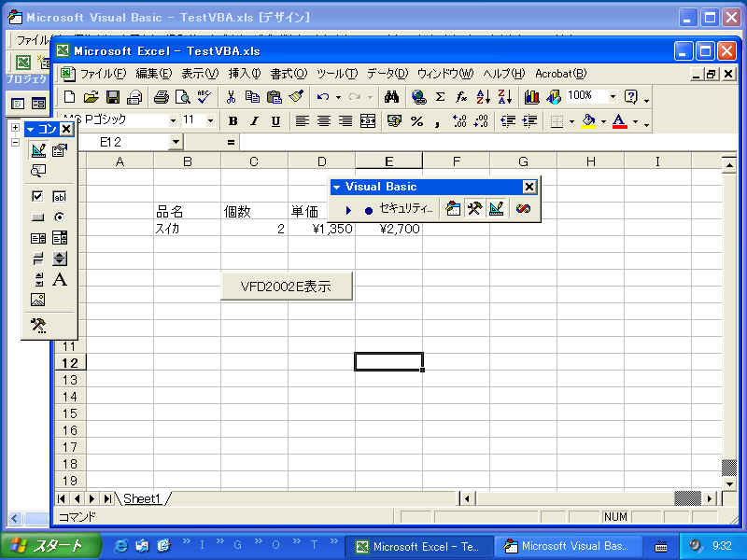Activate the Format Painter brush
747x560 pixels.
click(296, 97)
